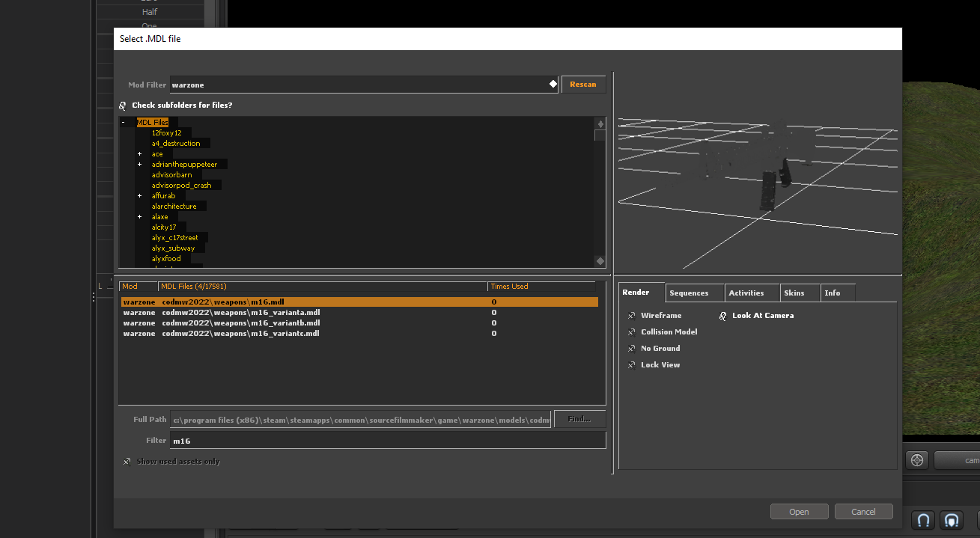Image resolution: width=980 pixels, height=538 pixels.
Task: Select the alyx_subway folder
Action: (173, 248)
